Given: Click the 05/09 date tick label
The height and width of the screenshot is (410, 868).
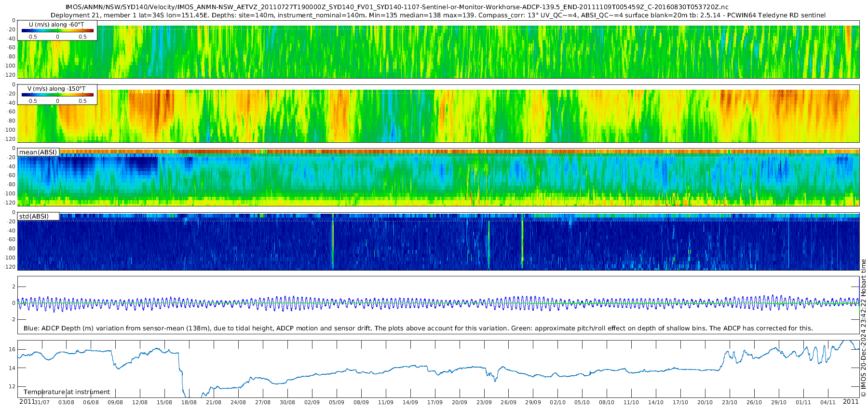Looking at the screenshot, I should pyautogui.click(x=336, y=402).
